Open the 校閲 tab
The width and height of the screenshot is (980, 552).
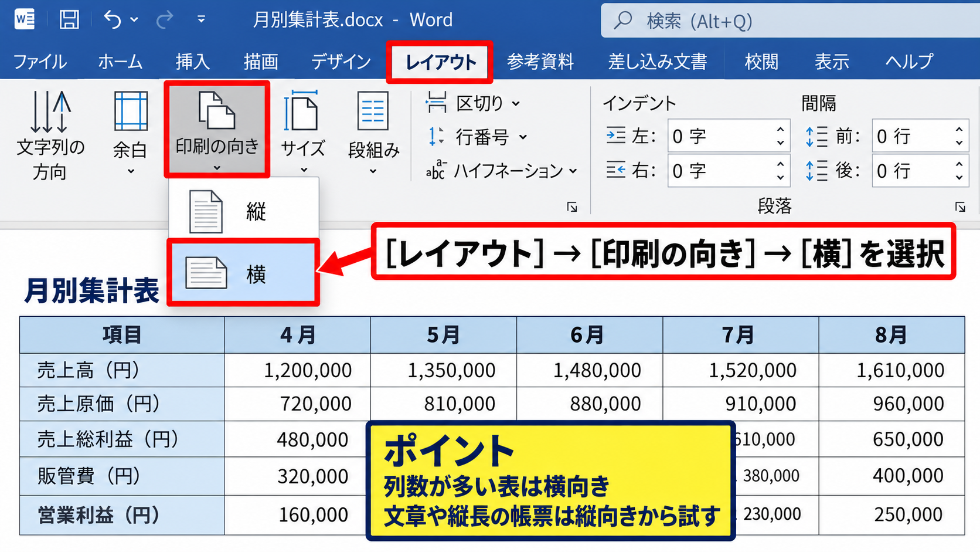coord(761,62)
